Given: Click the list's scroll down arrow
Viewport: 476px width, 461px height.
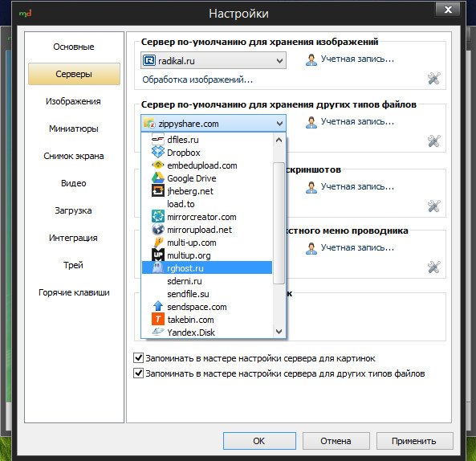Looking at the screenshot, I should [x=279, y=332].
